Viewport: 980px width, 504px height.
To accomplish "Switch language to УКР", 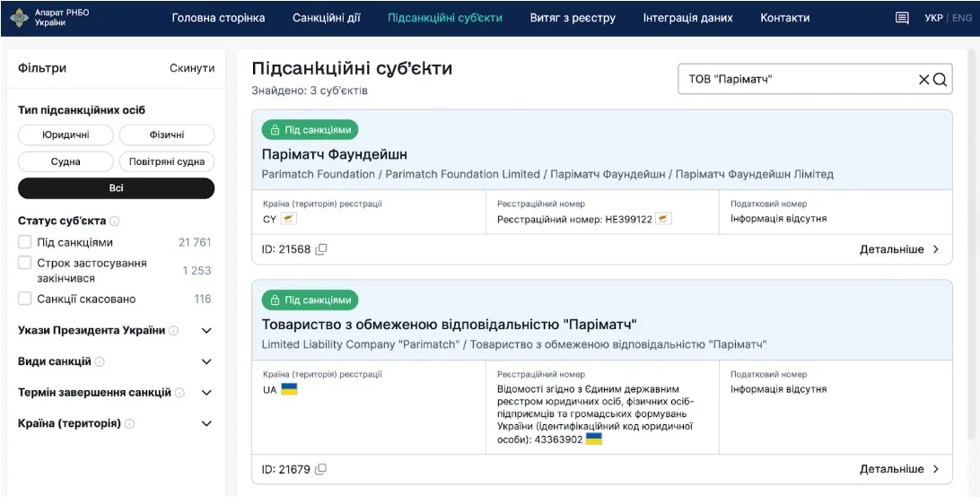I will pos(933,18).
